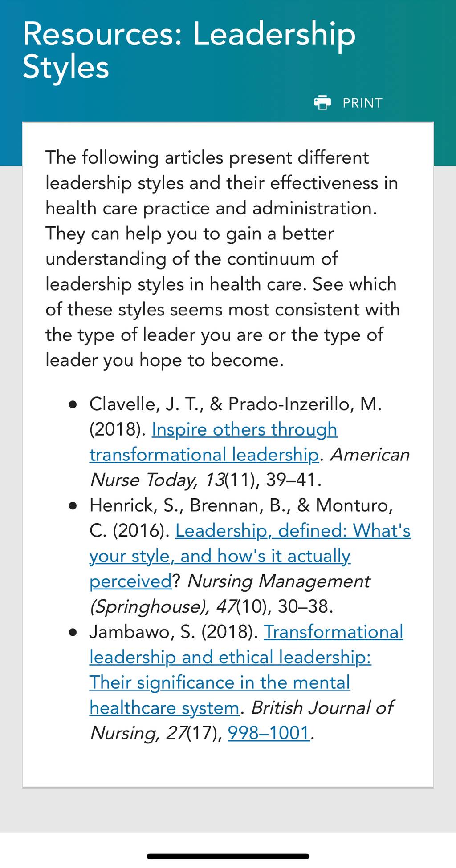Tap the PRINT label
Viewport: 456px width, 868px height.
click(x=362, y=103)
